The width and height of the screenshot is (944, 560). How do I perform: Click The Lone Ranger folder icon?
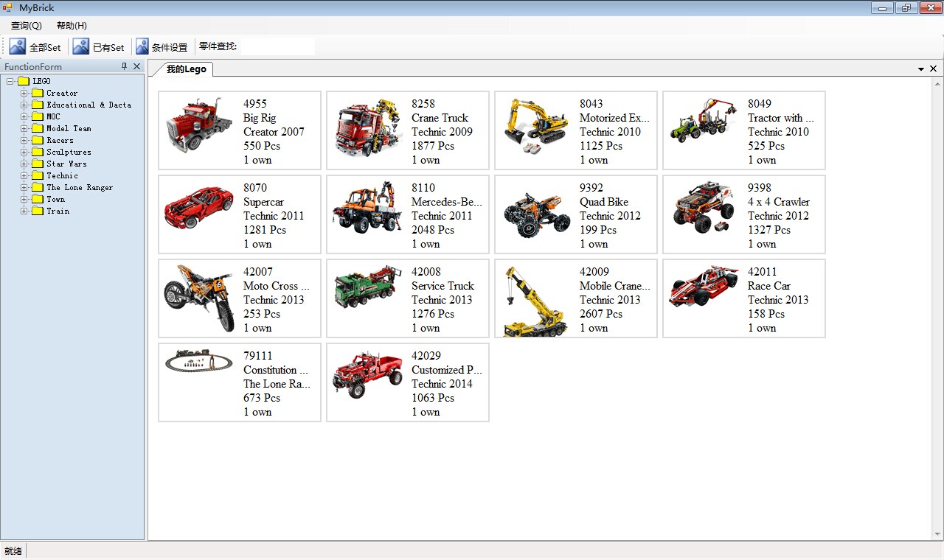pos(38,187)
